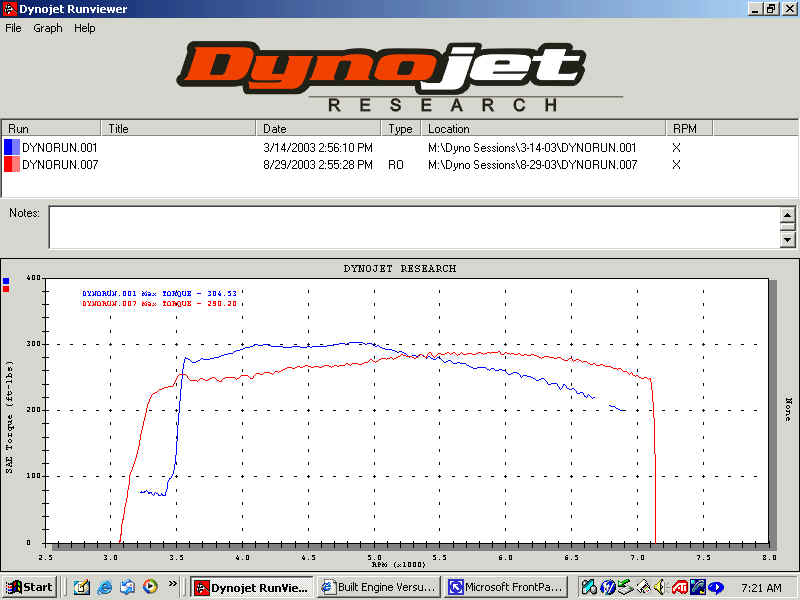Launch Windows Media Player from quick launch
Screen dimensions: 800x600
coord(150,587)
